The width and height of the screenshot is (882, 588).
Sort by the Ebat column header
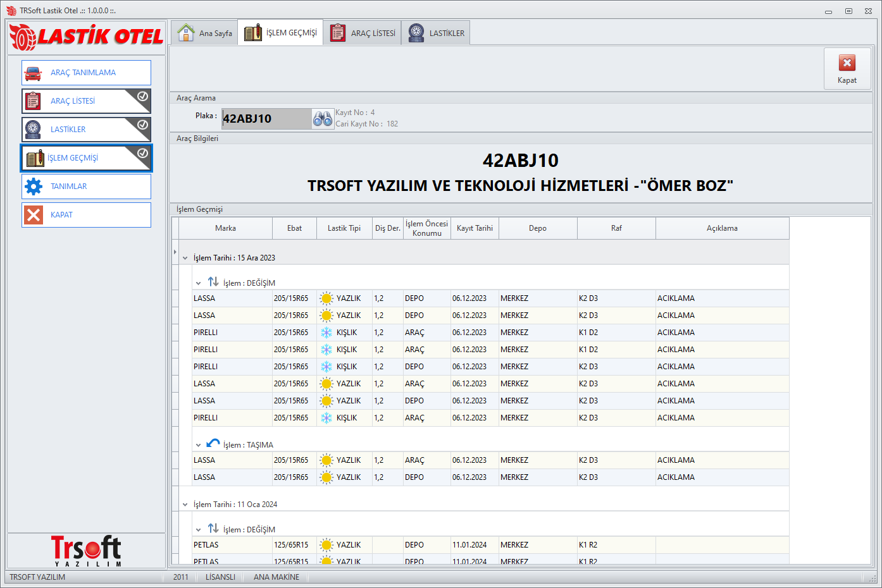294,228
